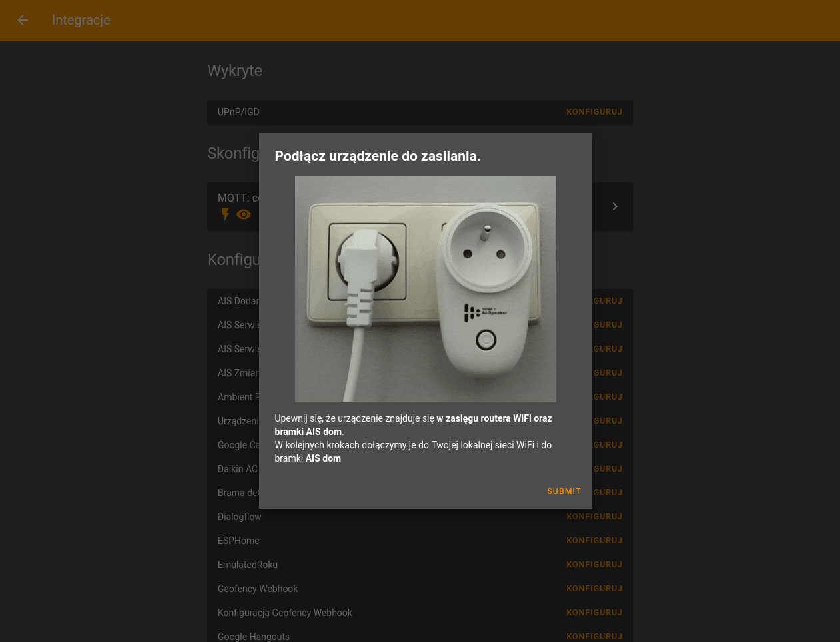The height and width of the screenshot is (642, 840).
Task: Click the AIS Zmian row label
Action: point(238,373)
